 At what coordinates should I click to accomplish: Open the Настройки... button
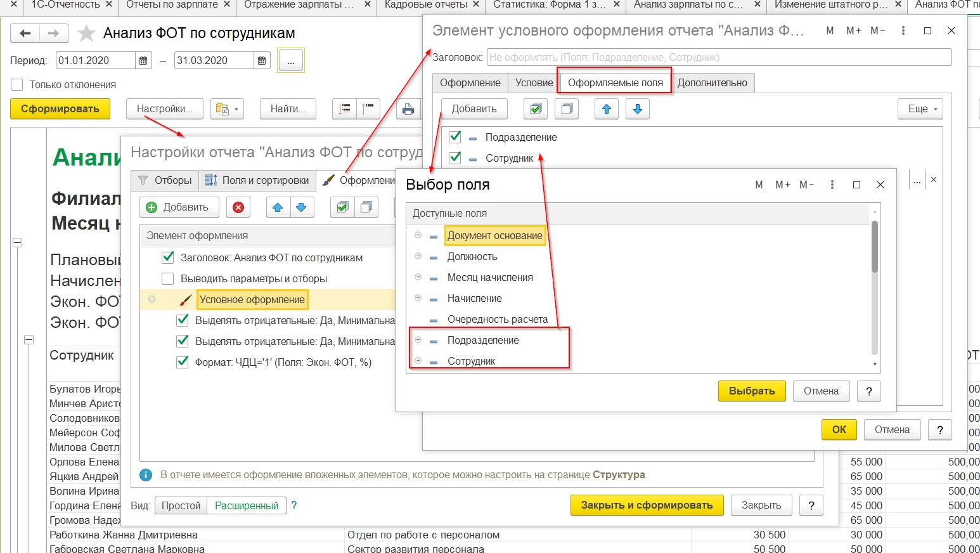click(x=164, y=109)
